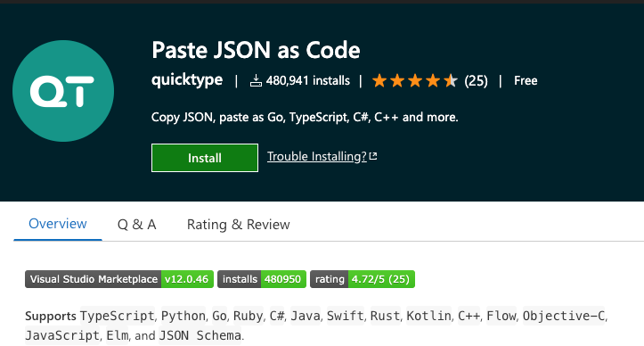Screen dimensions: 644x346
Task: Click the 480,941 installs text
Action: [307, 80]
